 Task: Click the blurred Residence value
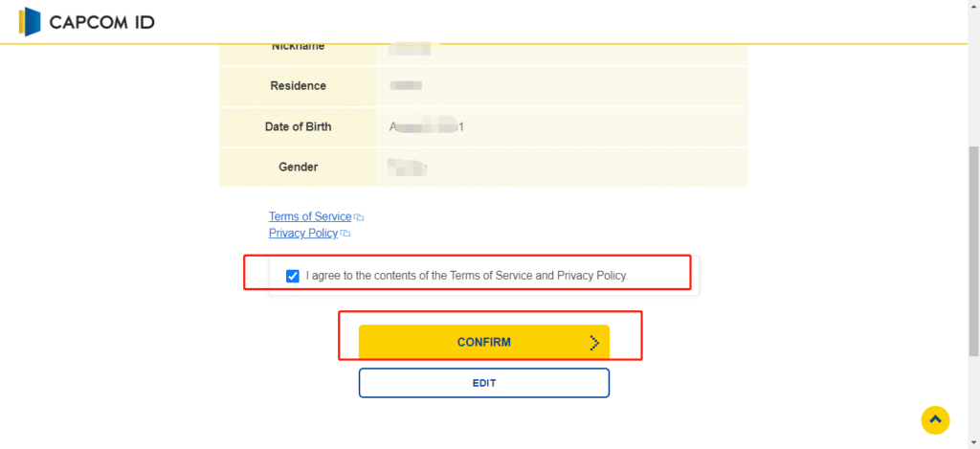406,85
